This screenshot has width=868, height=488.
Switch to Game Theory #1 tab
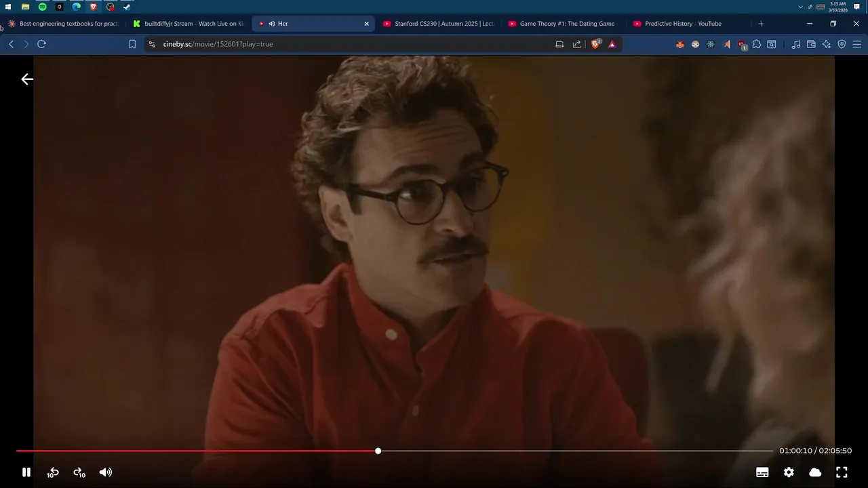coord(563,24)
